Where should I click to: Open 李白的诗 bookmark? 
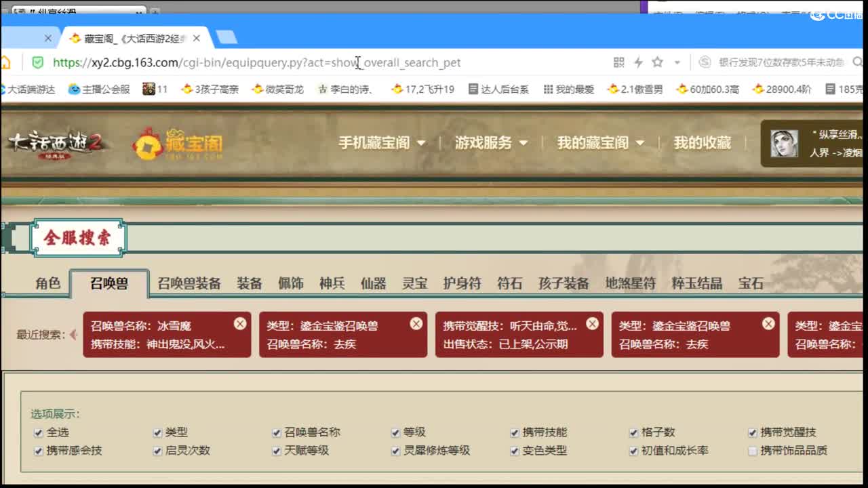(x=345, y=89)
